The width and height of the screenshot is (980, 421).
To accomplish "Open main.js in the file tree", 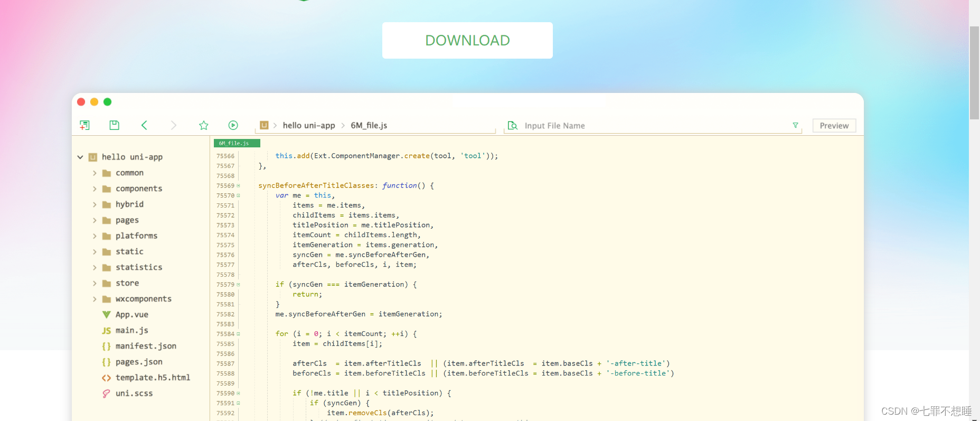I will click(x=132, y=330).
